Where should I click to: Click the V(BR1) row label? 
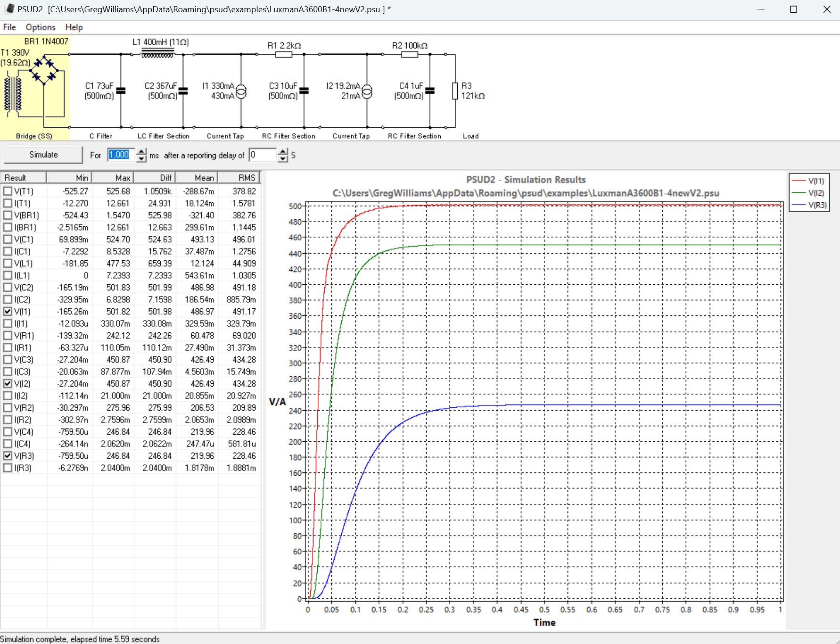click(26, 215)
